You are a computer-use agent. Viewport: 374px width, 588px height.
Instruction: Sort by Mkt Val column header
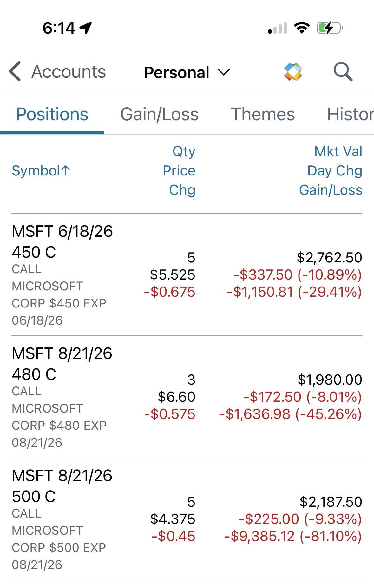pyautogui.click(x=338, y=151)
